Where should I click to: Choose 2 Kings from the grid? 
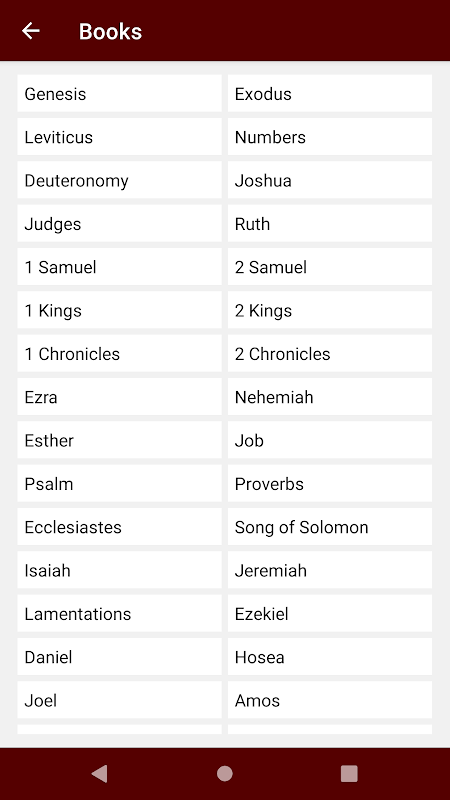click(x=330, y=310)
